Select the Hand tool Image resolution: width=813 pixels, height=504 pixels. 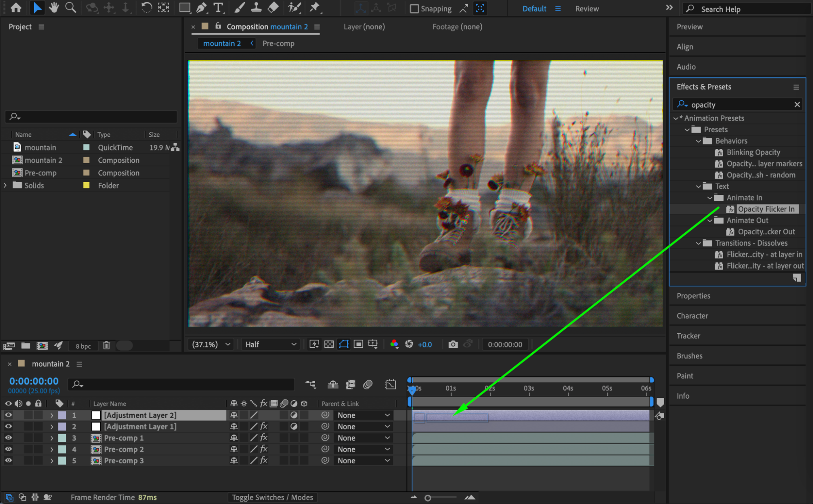pyautogui.click(x=54, y=8)
